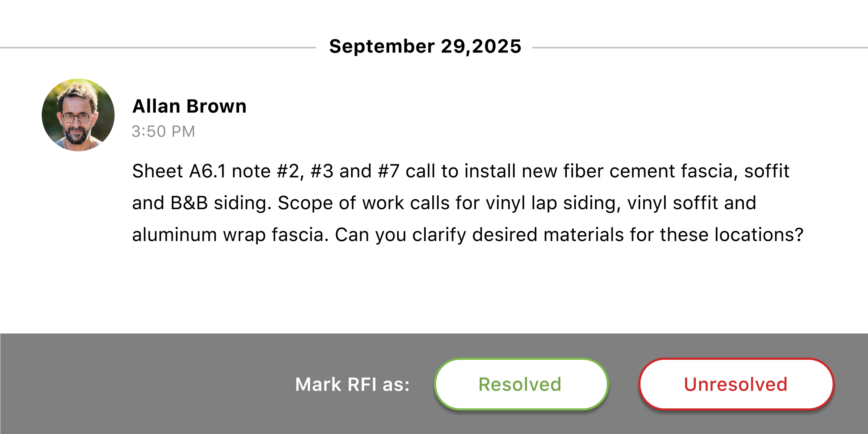Click Allan Brown's profile avatar
Viewport: 868px width, 434px height.
78,115
